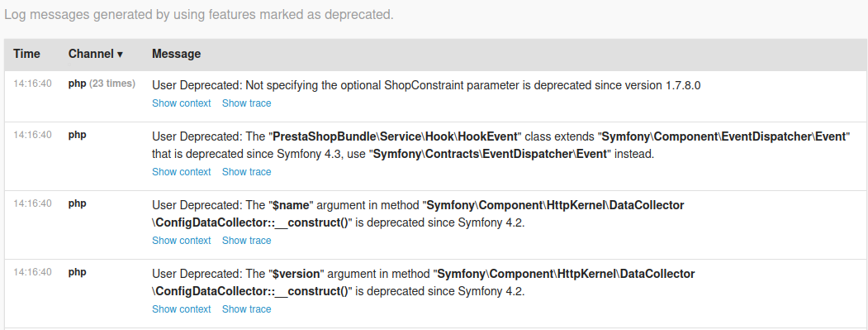
Task: Show context for $version argument deprecation
Action: (181, 309)
